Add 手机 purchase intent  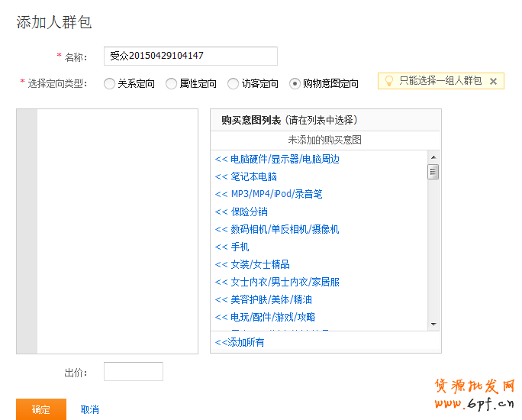(x=232, y=247)
